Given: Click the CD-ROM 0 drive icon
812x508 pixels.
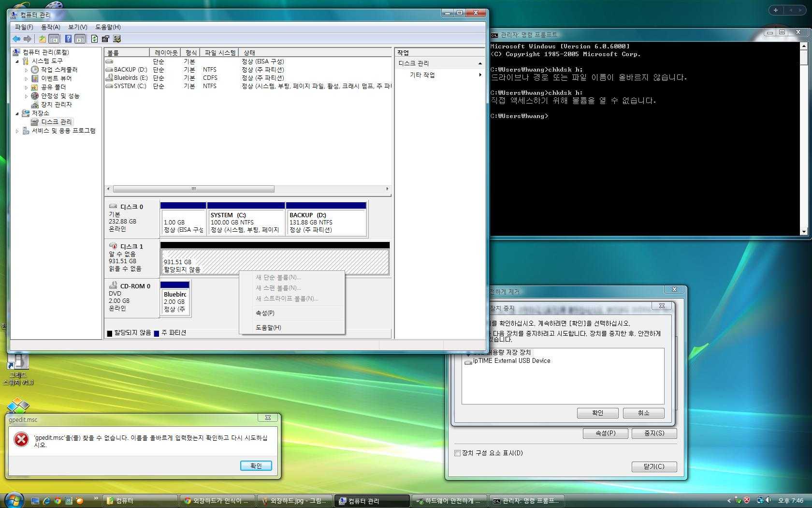Looking at the screenshot, I should [113, 285].
